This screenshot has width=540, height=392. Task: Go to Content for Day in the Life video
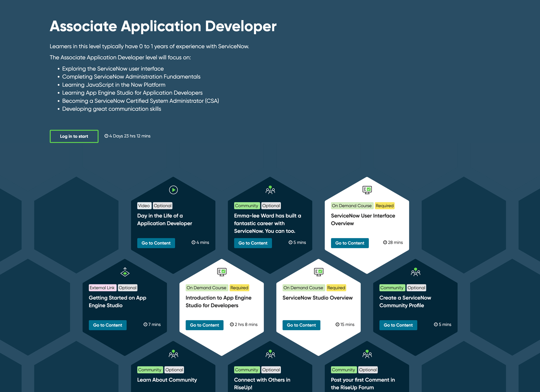pos(156,243)
